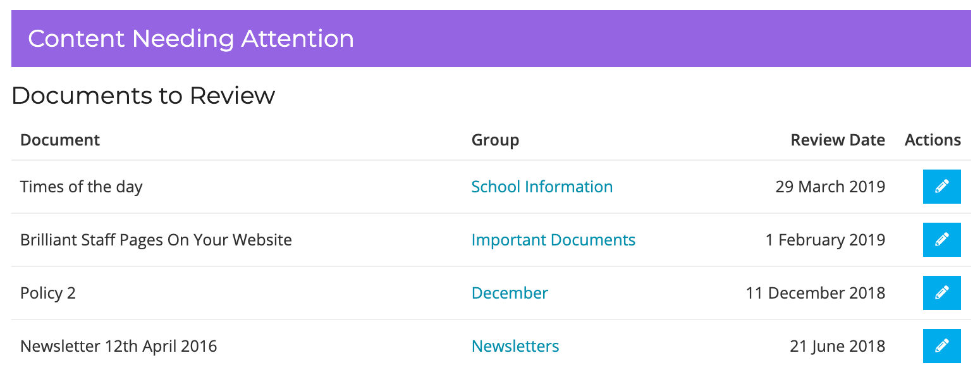
Task: Open the School Information group link
Action: (542, 187)
